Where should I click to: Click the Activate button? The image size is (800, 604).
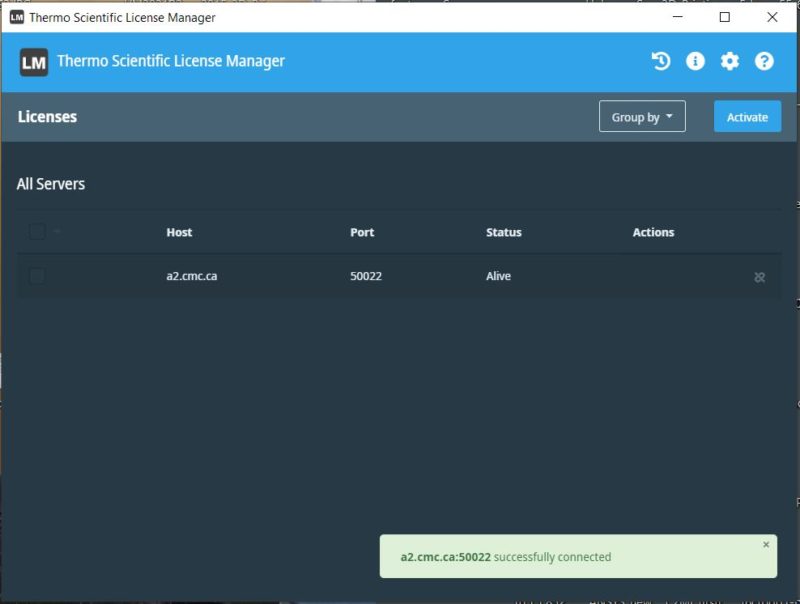(x=747, y=116)
